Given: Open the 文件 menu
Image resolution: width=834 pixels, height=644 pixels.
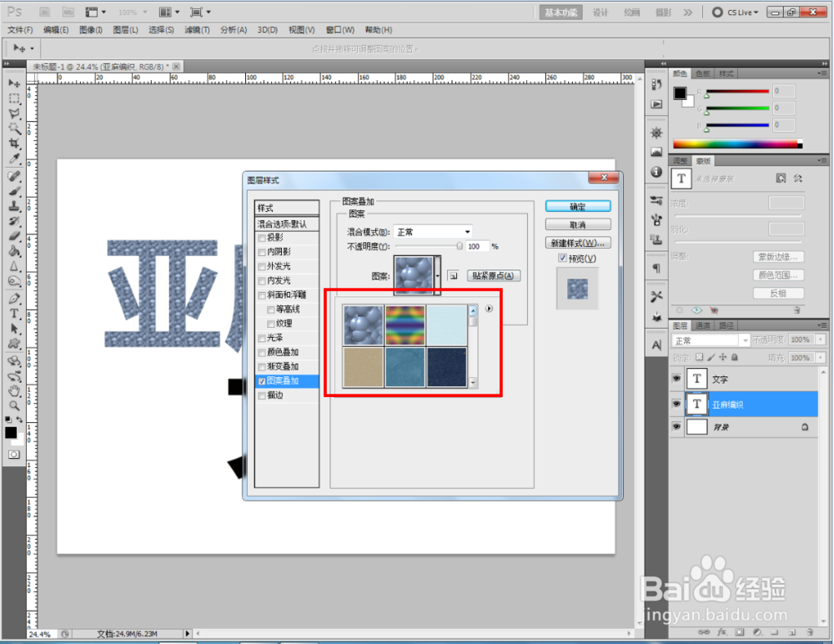Looking at the screenshot, I should point(20,30).
